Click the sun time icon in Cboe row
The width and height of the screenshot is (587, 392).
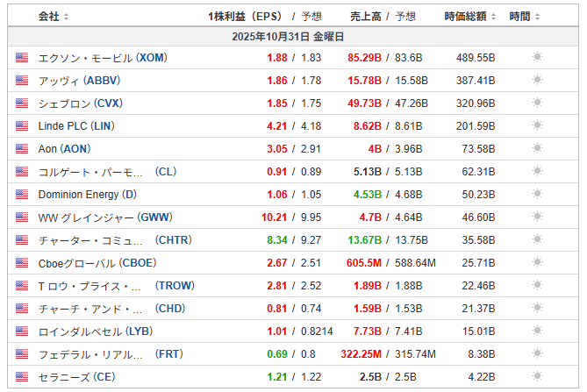(537, 262)
